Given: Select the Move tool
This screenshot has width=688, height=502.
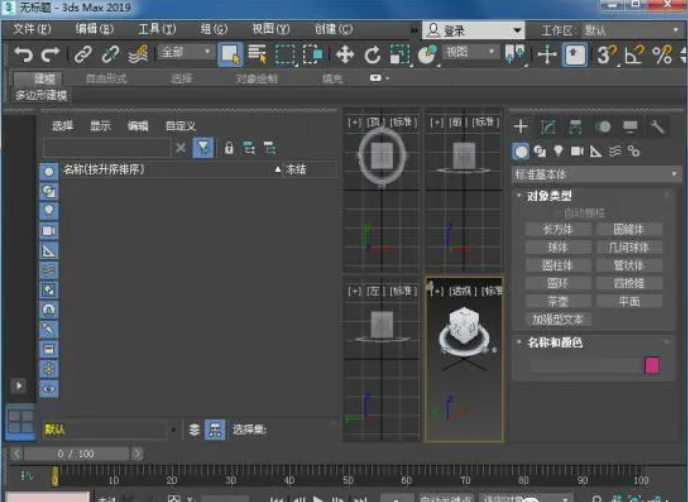Looking at the screenshot, I should click(x=345, y=55).
